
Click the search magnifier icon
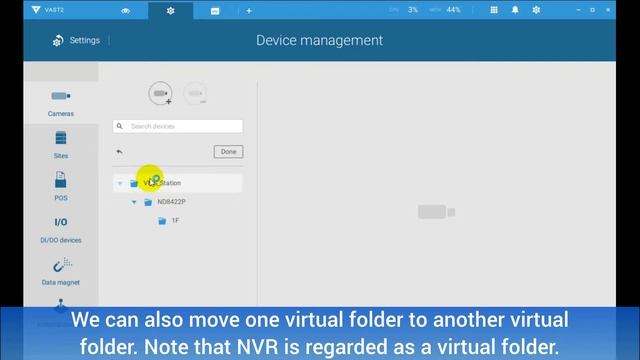(x=120, y=126)
